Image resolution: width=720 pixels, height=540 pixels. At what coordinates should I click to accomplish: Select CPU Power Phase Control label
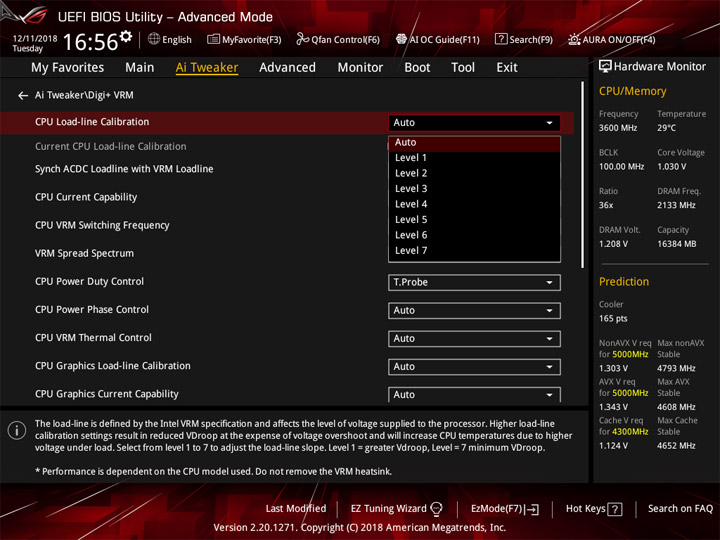tap(92, 309)
